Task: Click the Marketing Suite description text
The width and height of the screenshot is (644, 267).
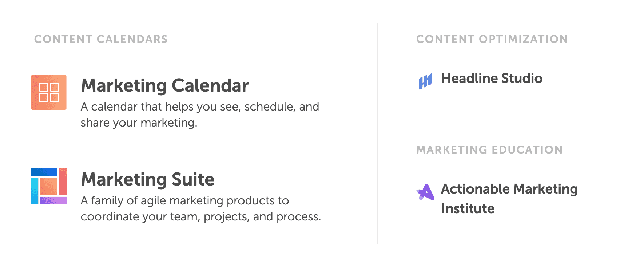Action: point(201,208)
